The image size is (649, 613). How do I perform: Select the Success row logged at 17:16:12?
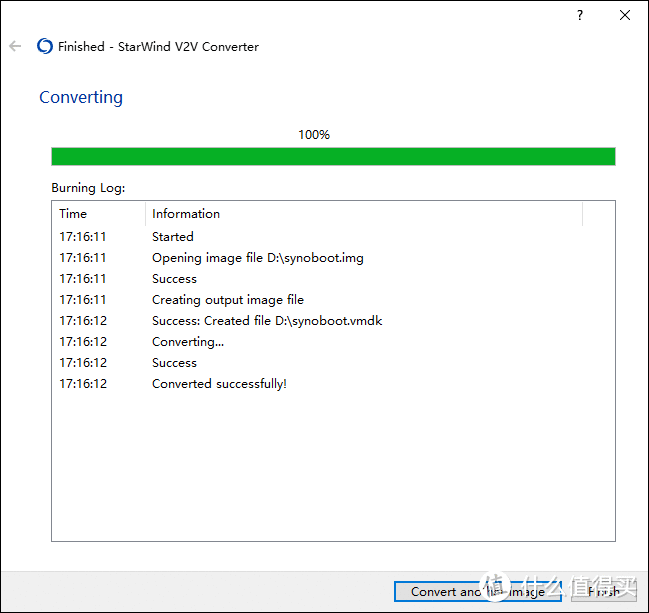(x=174, y=363)
